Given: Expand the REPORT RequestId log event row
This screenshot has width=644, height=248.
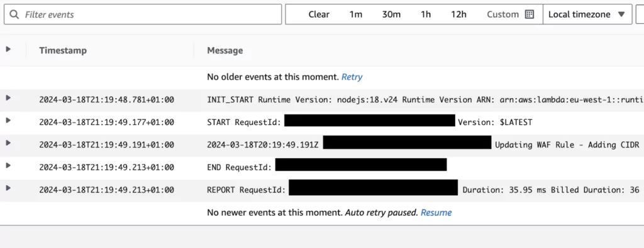Looking at the screenshot, I should (8, 188).
